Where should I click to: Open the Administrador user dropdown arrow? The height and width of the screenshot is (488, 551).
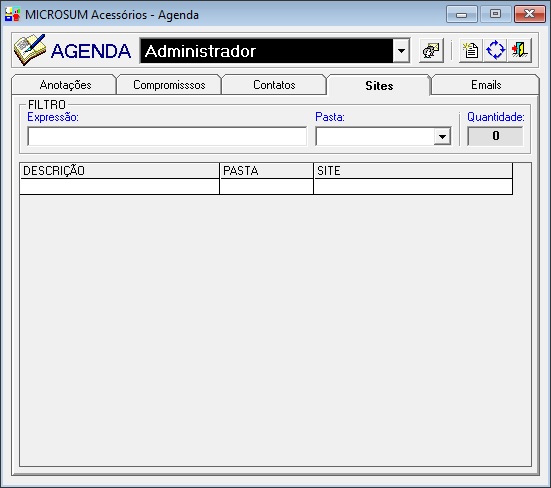pyautogui.click(x=401, y=51)
